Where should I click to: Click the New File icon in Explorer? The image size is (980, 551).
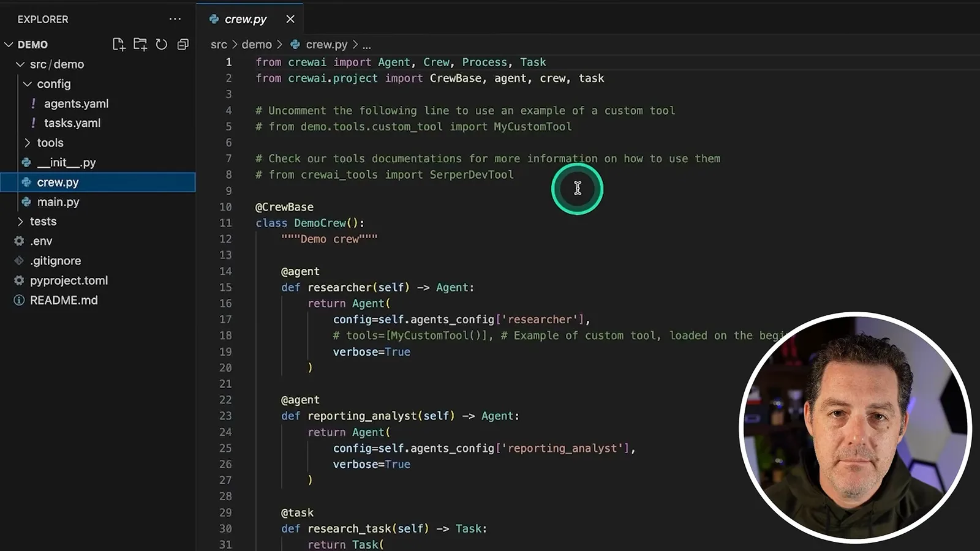119,44
